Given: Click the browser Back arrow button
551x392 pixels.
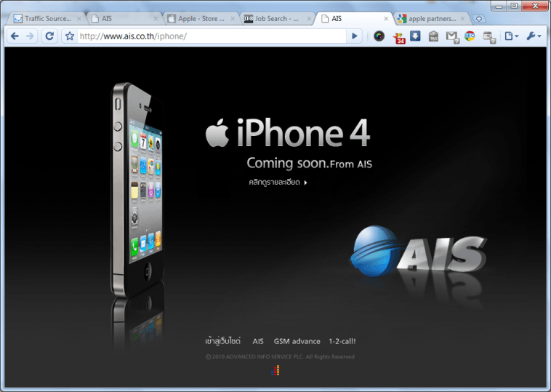Looking at the screenshot, I should click(15, 36).
